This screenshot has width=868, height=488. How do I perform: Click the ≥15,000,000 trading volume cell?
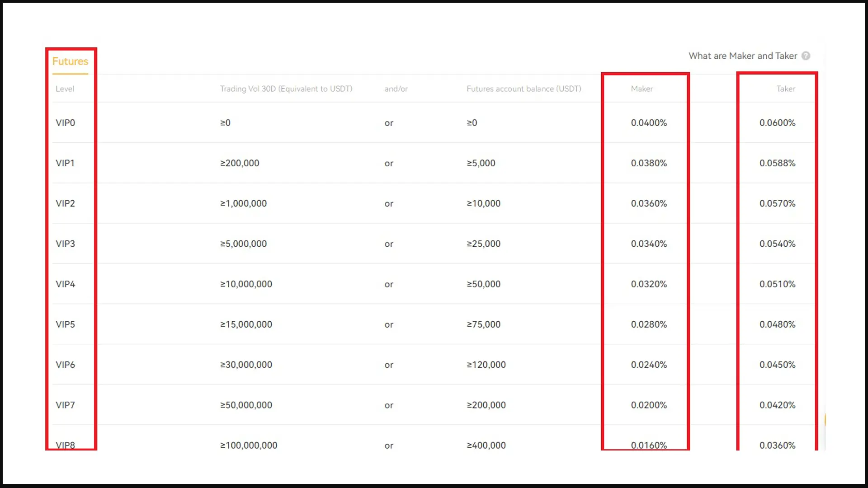pos(246,324)
